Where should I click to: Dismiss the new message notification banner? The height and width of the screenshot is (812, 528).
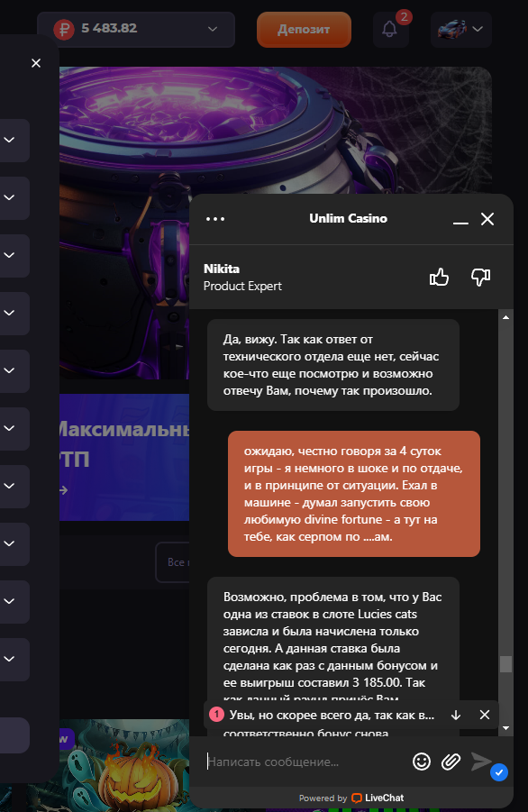[x=485, y=715]
